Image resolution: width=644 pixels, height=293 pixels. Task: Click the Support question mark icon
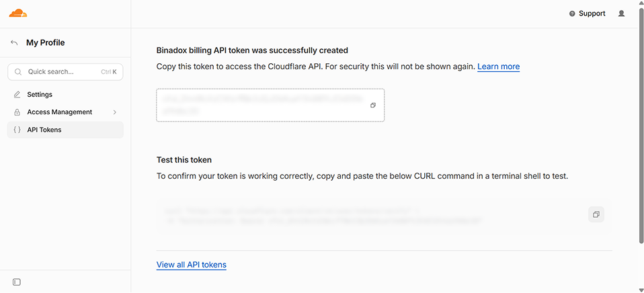pos(572,13)
